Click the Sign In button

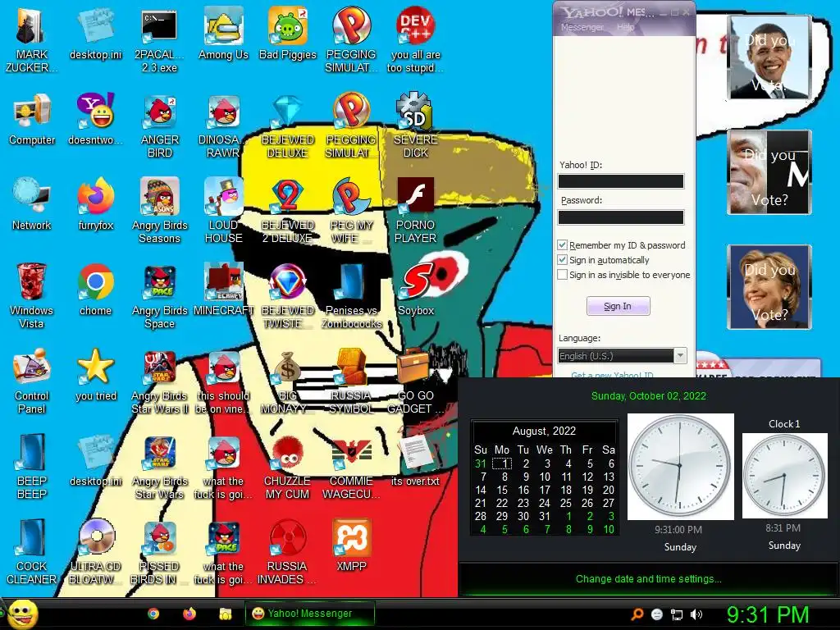click(619, 306)
